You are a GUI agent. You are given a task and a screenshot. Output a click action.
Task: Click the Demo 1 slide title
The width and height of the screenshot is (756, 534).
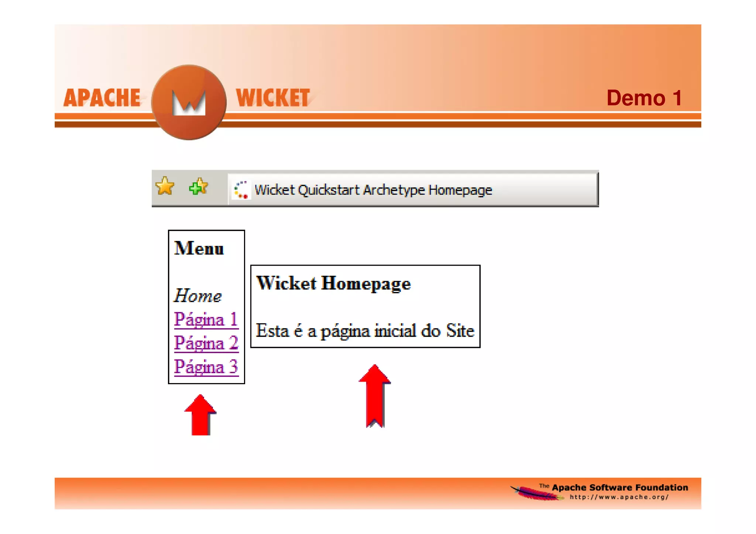(x=644, y=98)
